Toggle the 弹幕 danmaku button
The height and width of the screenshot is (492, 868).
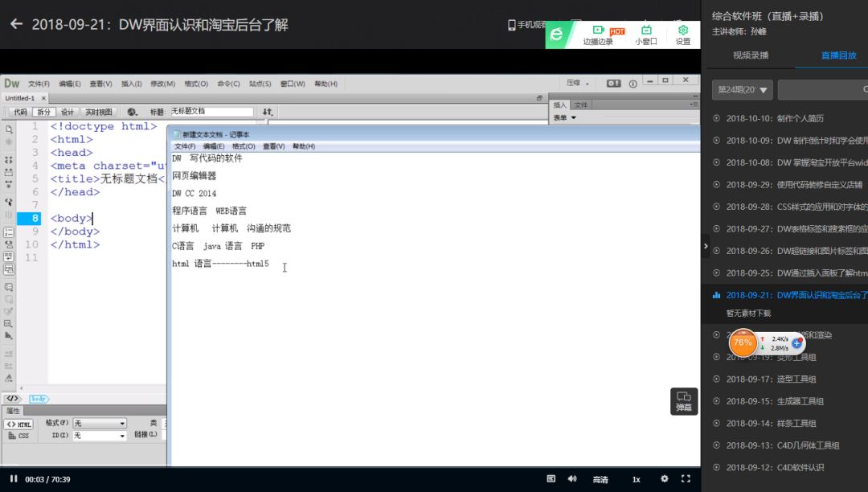684,400
